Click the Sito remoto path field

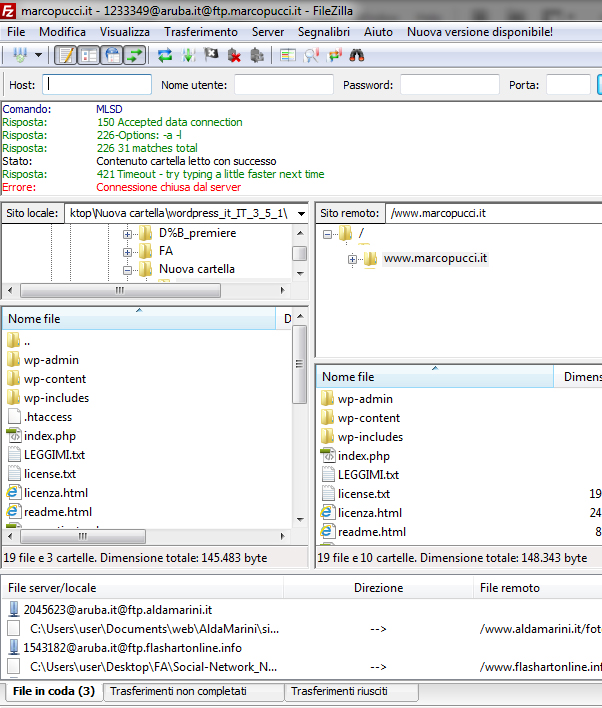point(494,213)
